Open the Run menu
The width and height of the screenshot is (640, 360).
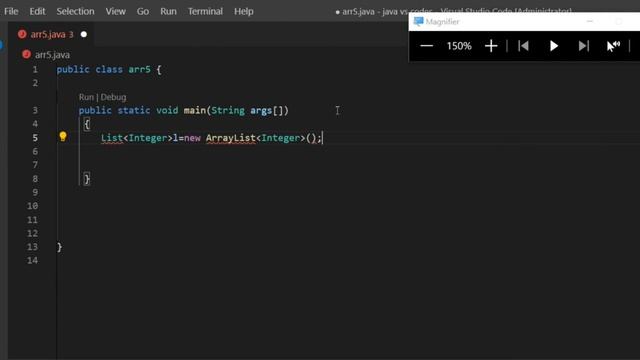click(x=168, y=11)
